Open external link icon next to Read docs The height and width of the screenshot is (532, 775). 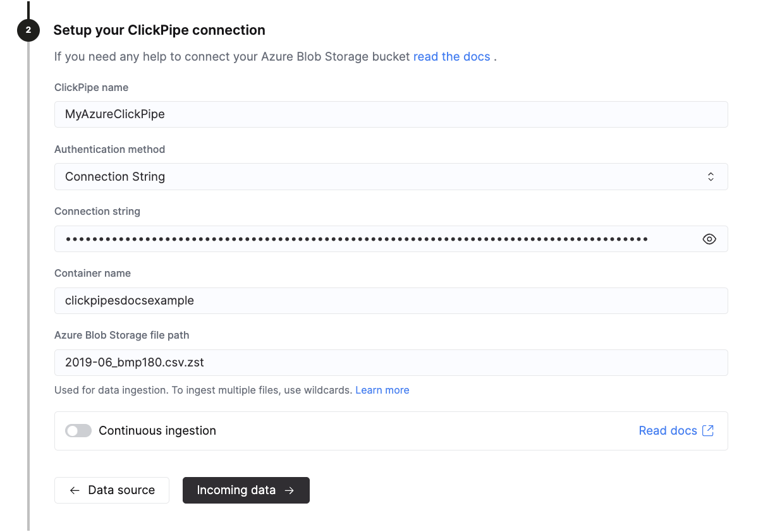[709, 430]
